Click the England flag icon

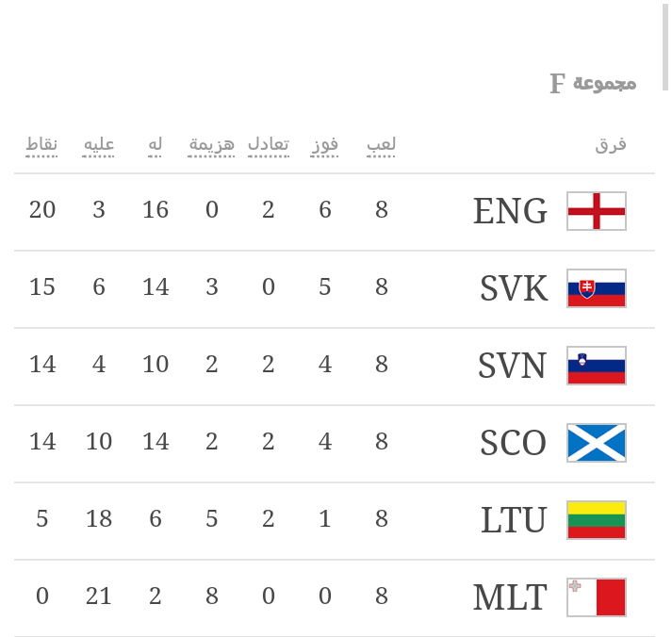click(596, 211)
